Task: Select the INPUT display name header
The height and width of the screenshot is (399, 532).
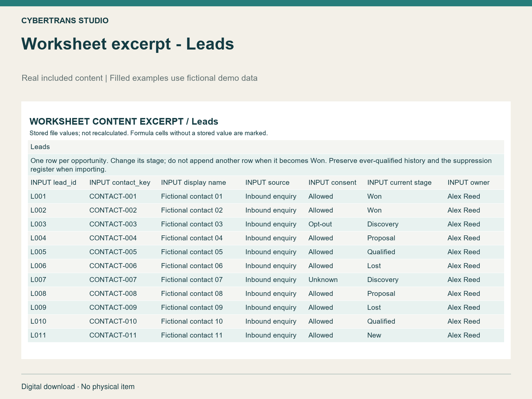Action: click(194, 183)
